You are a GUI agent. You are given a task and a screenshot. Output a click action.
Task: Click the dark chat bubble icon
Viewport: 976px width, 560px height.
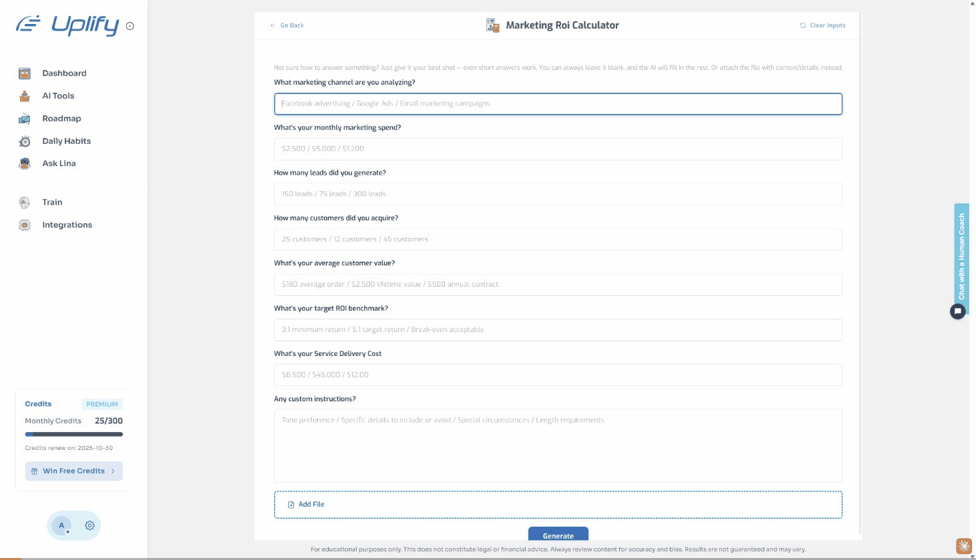click(x=957, y=311)
